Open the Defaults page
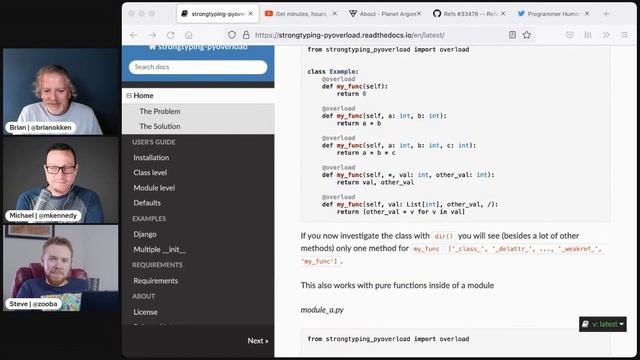The width and height of the screenshot is (640, 360). tap(147, 203)
